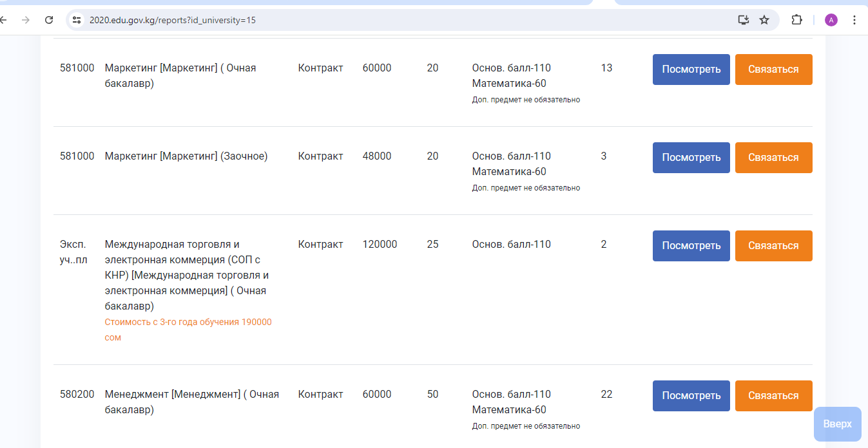This screenshot has width=868, height=448.
Task: Click the browser forward arrow
Action: click(26, 20)
